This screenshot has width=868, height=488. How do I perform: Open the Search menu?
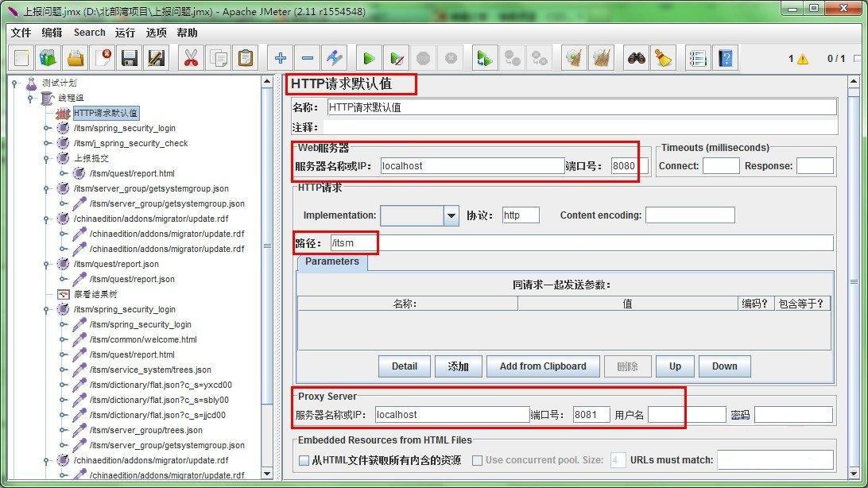(89, 33)
